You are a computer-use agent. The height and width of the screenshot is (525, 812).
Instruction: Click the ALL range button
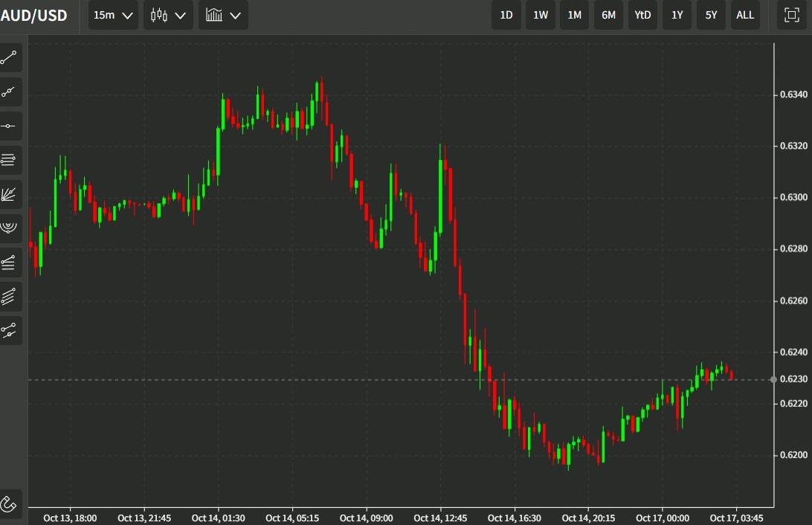coord(745,15)
